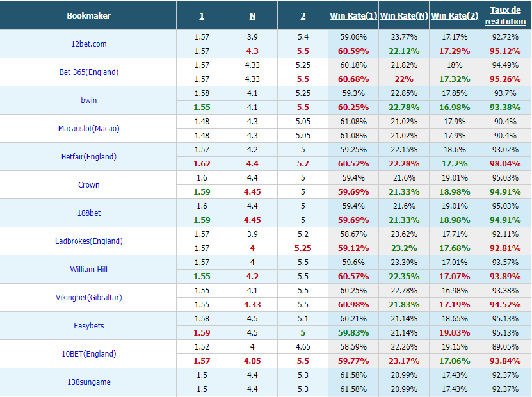Open the 12bet.com bookmaker link
The width and height of the screenshot is (532, 397).
(x=88, y=44)
